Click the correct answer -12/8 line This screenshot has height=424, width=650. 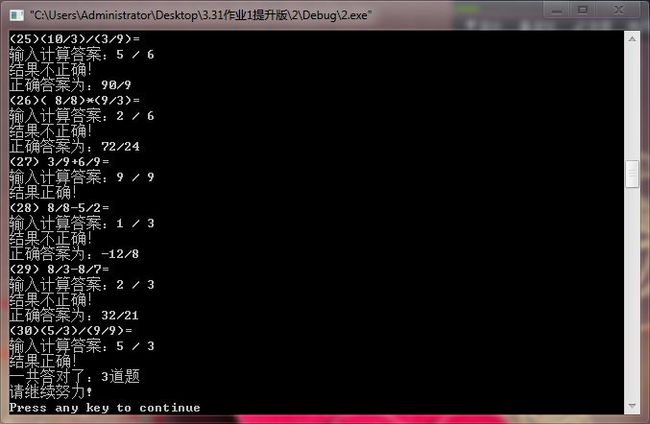(74, 254)
